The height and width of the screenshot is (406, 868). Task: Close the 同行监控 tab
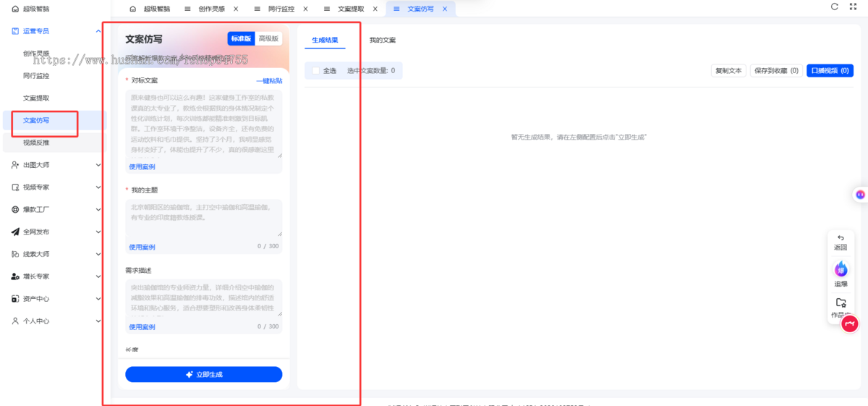pyautogui.click(x=305, y=9)
